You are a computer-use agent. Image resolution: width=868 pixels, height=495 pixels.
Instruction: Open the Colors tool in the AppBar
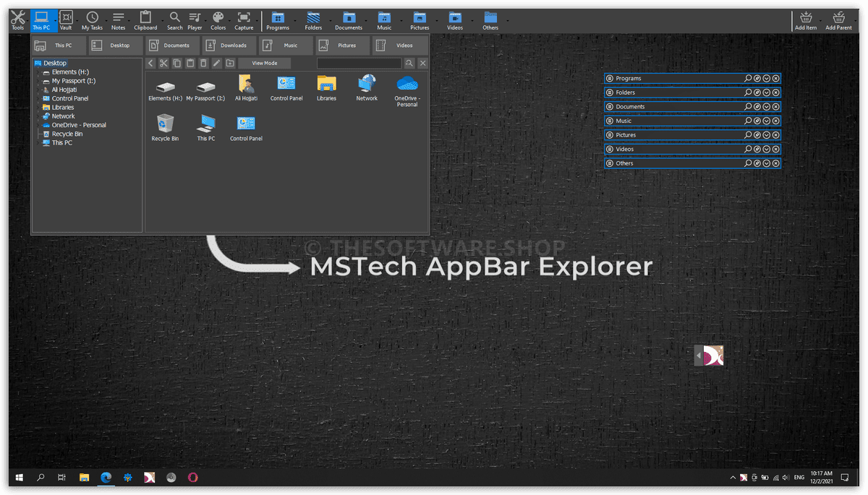point(218,20)
